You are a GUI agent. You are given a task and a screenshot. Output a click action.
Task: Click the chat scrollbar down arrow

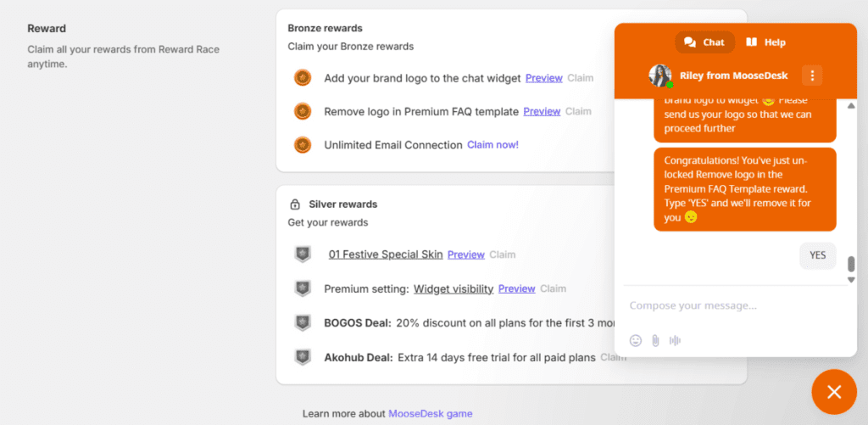(851, 279)
